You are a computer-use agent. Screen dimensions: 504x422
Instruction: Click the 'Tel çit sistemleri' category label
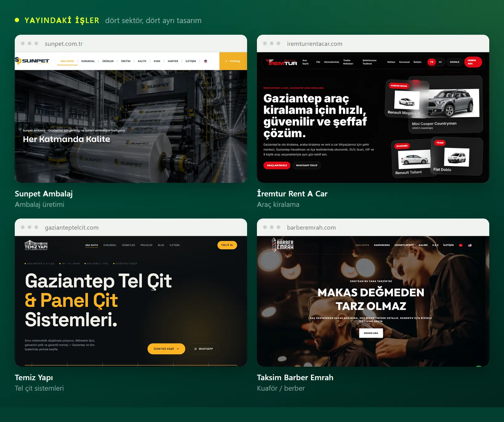coord(39,388)
